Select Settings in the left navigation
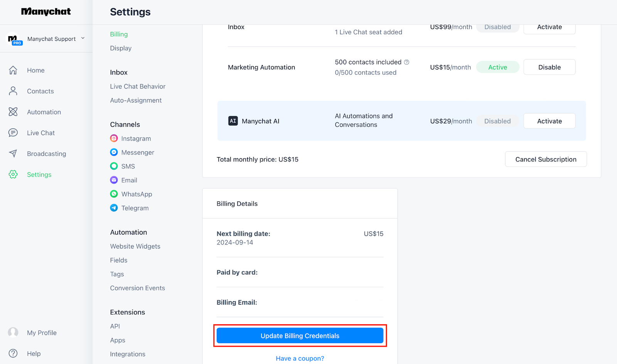Image resolution: width=617 pixels, height=364 pixels. click(x=39, y=174)
